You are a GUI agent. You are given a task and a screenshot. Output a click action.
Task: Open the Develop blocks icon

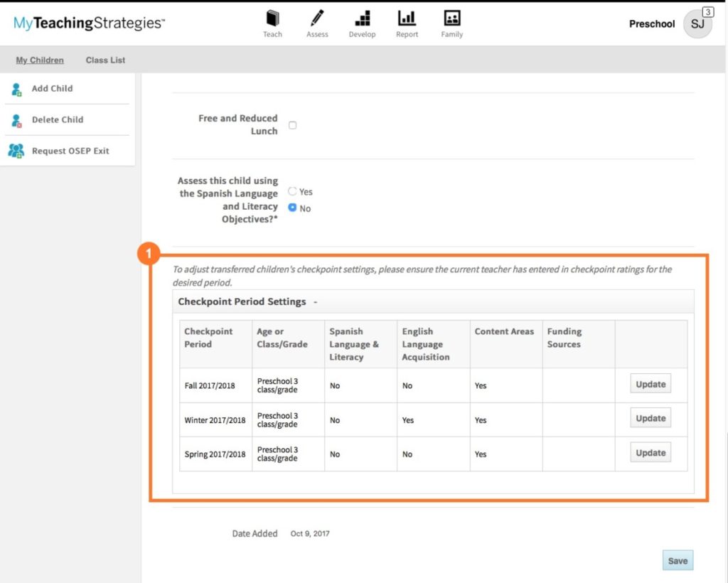(362, 19)
